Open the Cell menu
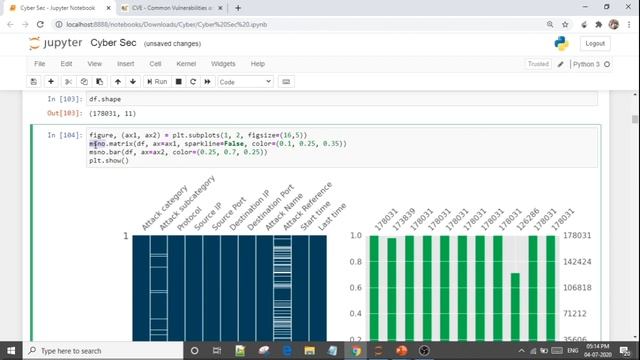 click(x=155, y=64)
